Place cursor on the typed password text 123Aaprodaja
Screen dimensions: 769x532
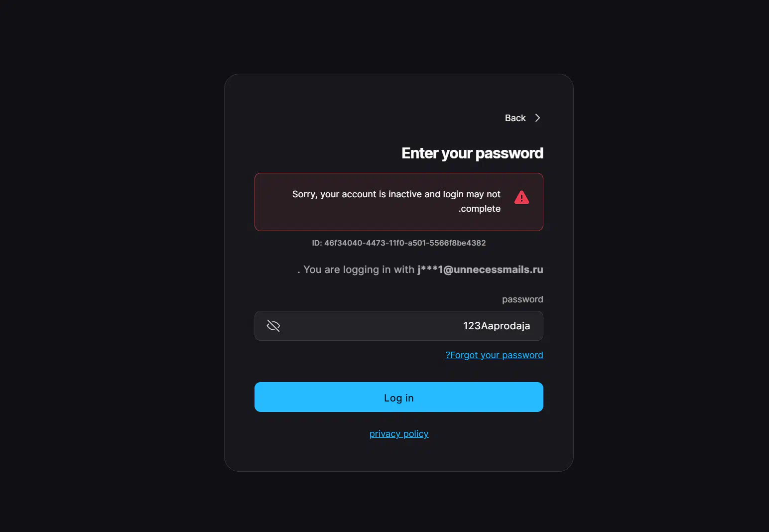(497, 326)
